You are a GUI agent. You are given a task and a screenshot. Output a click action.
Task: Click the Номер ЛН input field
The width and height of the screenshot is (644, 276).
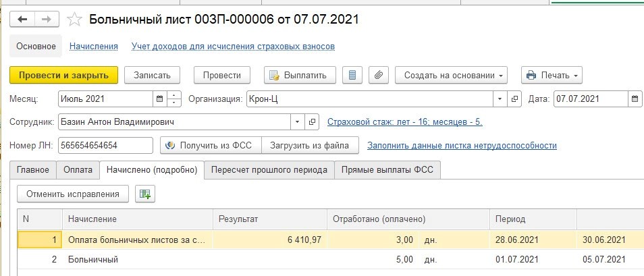(x=107, y=145)
